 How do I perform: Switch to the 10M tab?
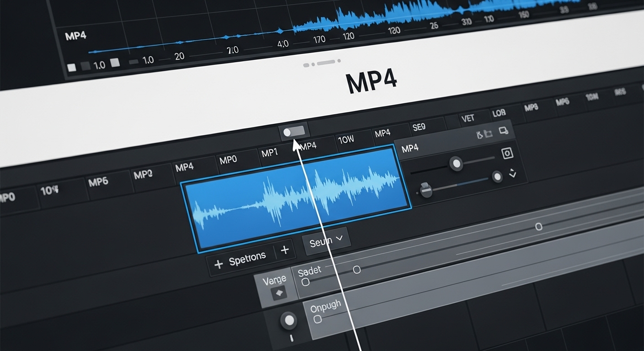[x=592, y=97]
